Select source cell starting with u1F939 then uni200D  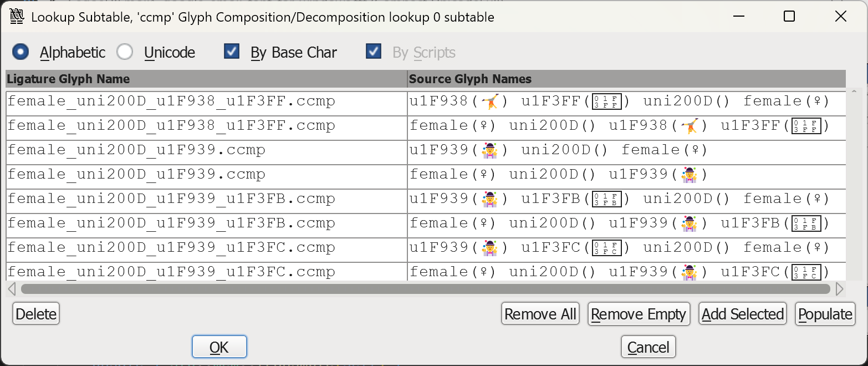tap(626, 150)
